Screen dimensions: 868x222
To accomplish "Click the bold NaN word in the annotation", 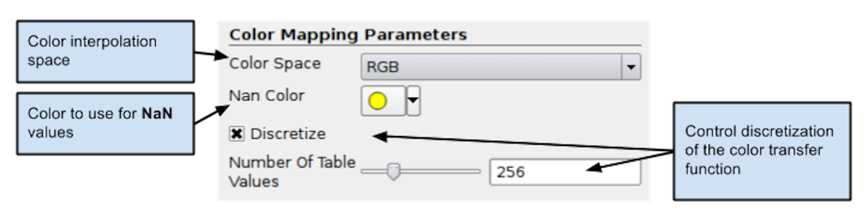I will coord(157,114).
